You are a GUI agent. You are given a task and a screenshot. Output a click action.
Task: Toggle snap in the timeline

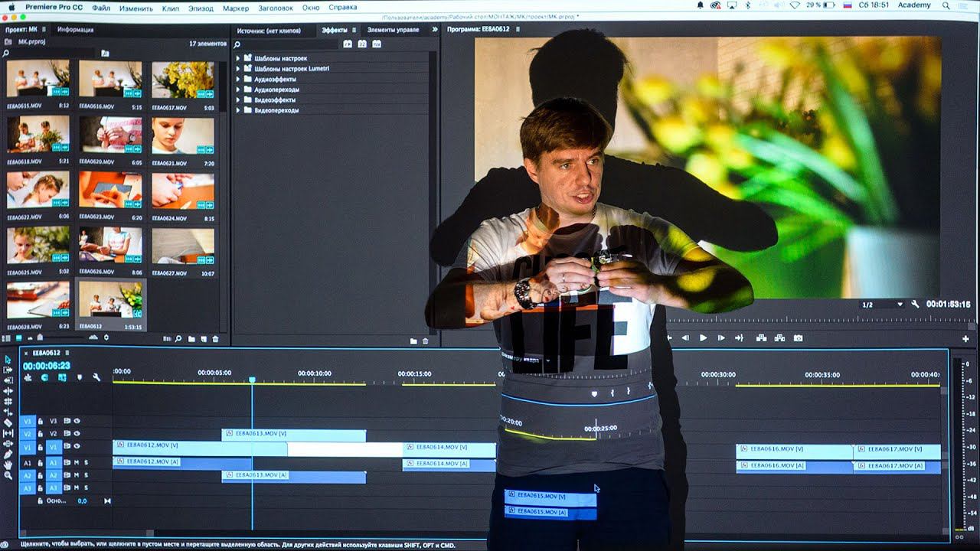(x=45, y=377)
